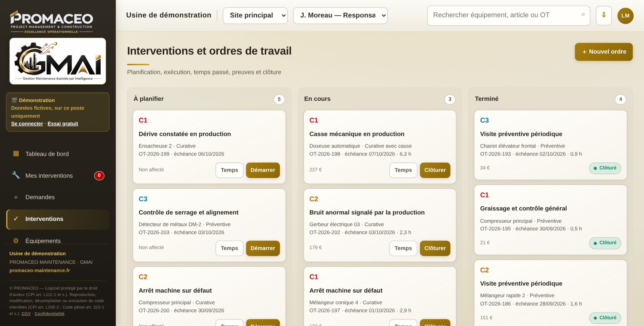Click Temps on OT-2026-202 card
The height and width of the screenshot is (326, 644).
(x=403, y=248)
